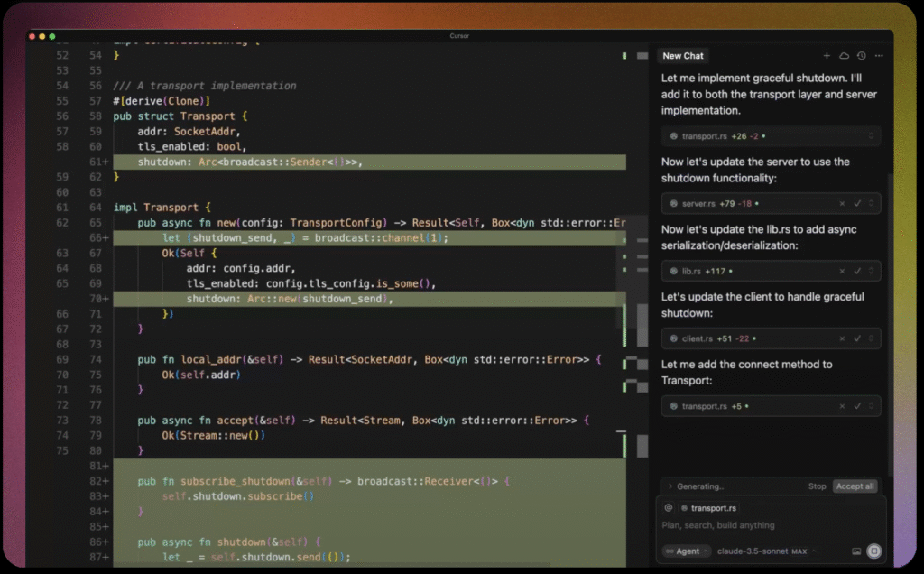The width and height of the screenshot is (924, 574).
Task: Accept client.rs changes with the checkmark
Action: pyautogui.click(x=857, y=338)
